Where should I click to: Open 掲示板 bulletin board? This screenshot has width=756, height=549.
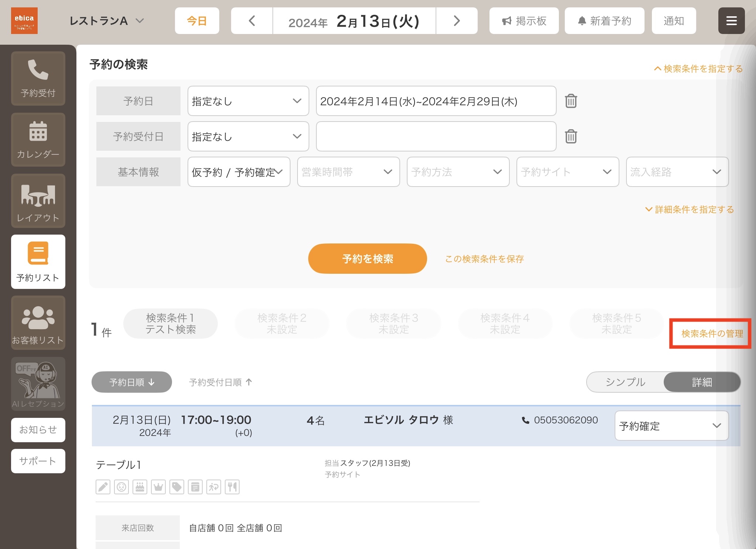[x=524, y=21]
